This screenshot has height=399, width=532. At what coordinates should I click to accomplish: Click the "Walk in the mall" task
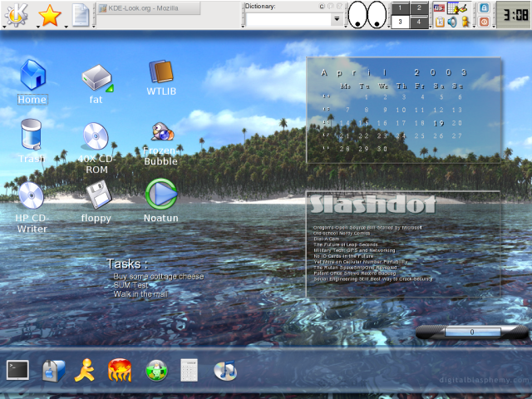pos(140,293)
